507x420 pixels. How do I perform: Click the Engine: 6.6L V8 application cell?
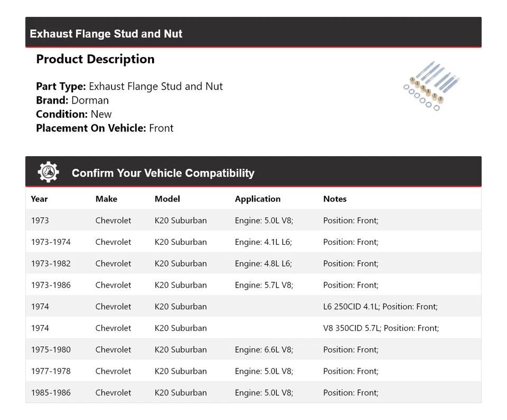coord(264,350)
